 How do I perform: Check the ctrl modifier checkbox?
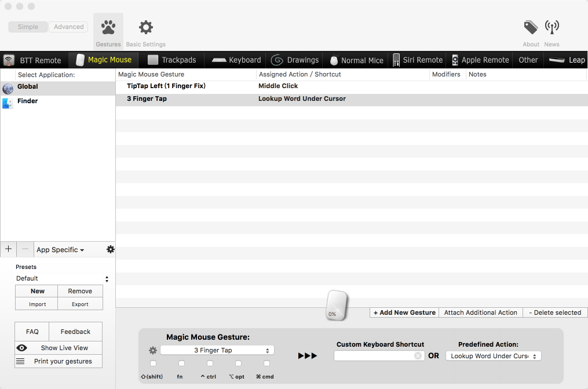210,363
